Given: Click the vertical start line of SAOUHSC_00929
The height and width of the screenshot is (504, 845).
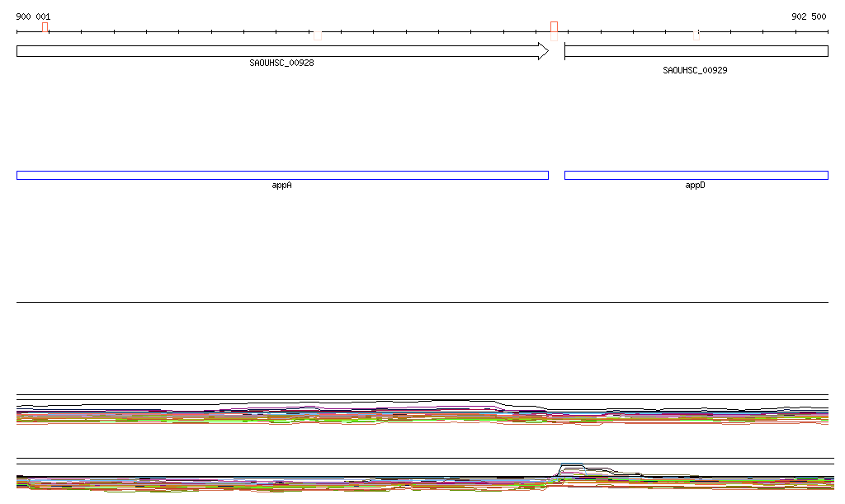Looking at the screenshot, I should tap(564, 51).
